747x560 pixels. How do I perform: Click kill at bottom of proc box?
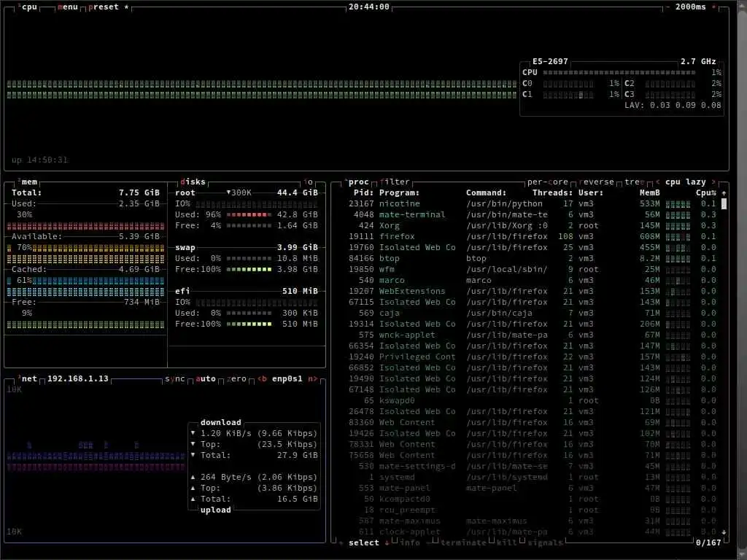(x=506, y=542)
